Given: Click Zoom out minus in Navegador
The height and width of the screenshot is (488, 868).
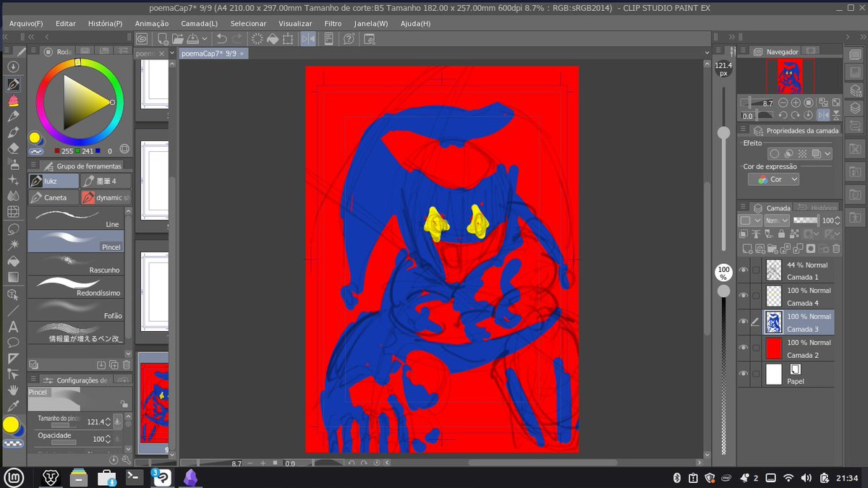Looking at the screenshot, I should coord(783,103).
